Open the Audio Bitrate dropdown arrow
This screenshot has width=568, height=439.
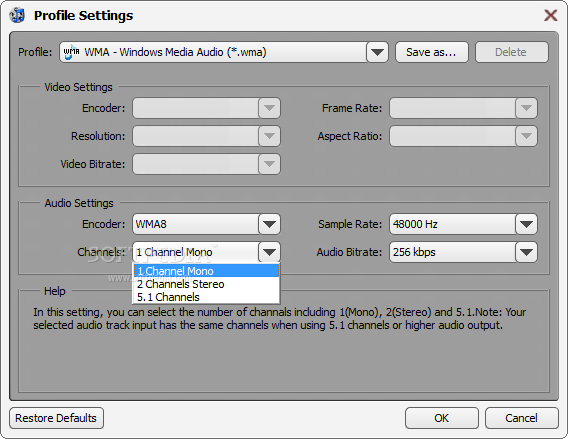click(x=526, y=252)
